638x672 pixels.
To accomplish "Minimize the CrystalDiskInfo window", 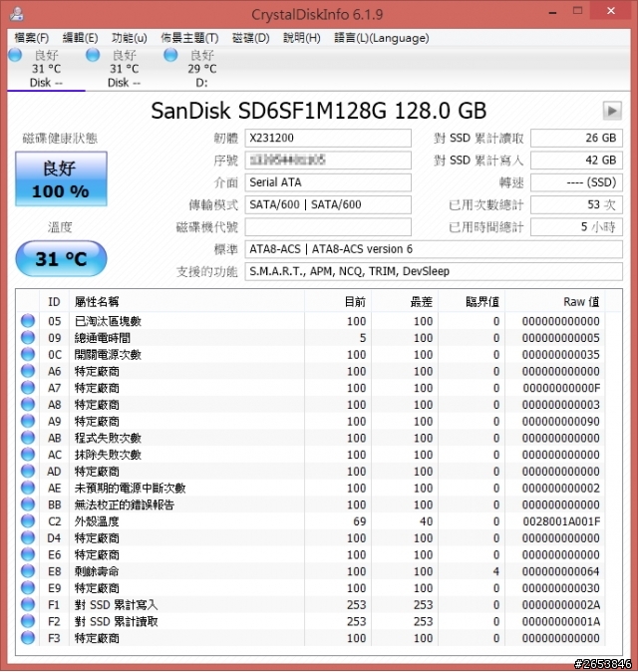I will pyautogui.click(x=552, y=13).
